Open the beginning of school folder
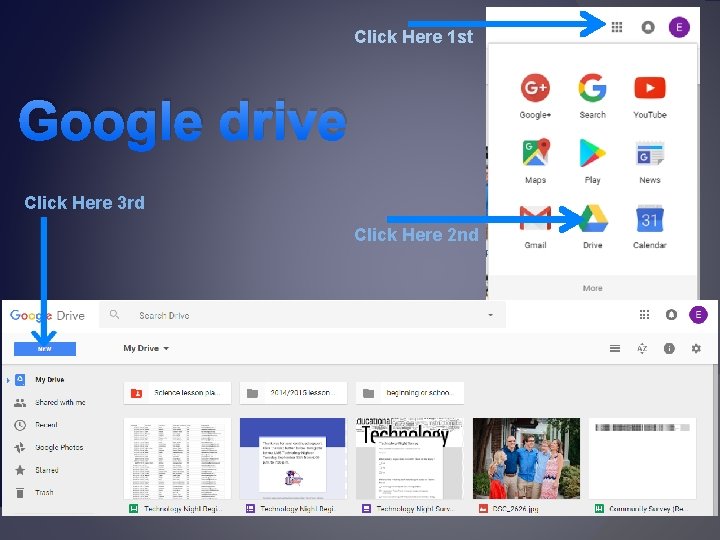Image resolution: width=720 pixels, height=540 pixels. pyautogui.click(x=410, y=393)
